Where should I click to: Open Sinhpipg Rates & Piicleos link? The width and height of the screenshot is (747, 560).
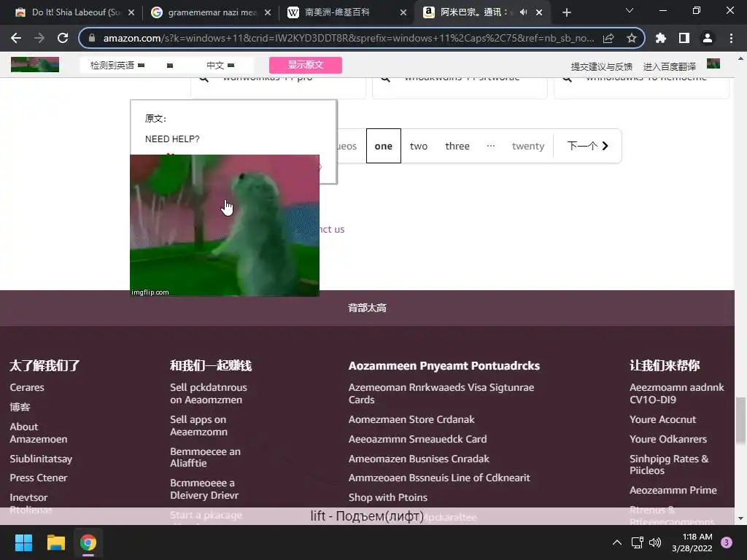coord(669,464)
